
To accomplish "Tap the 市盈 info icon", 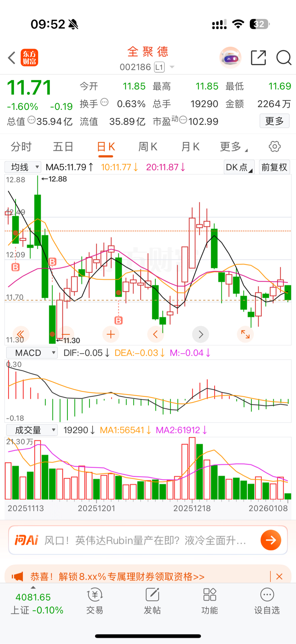I will (183, 120).
